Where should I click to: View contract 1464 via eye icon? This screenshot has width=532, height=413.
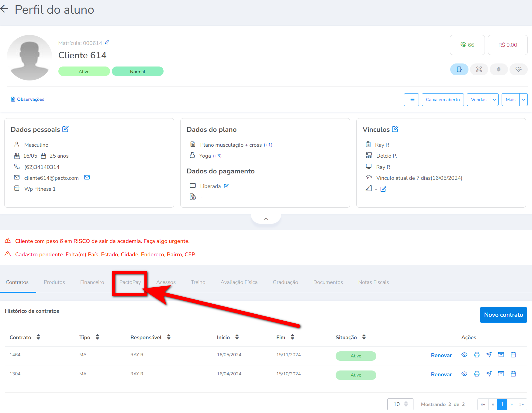464,355
